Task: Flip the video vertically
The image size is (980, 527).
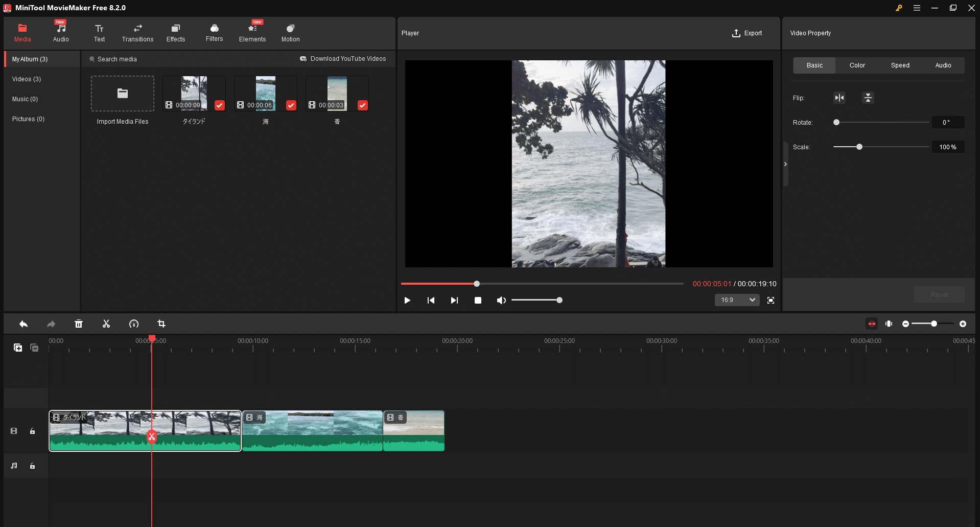Action: [868, 98]
